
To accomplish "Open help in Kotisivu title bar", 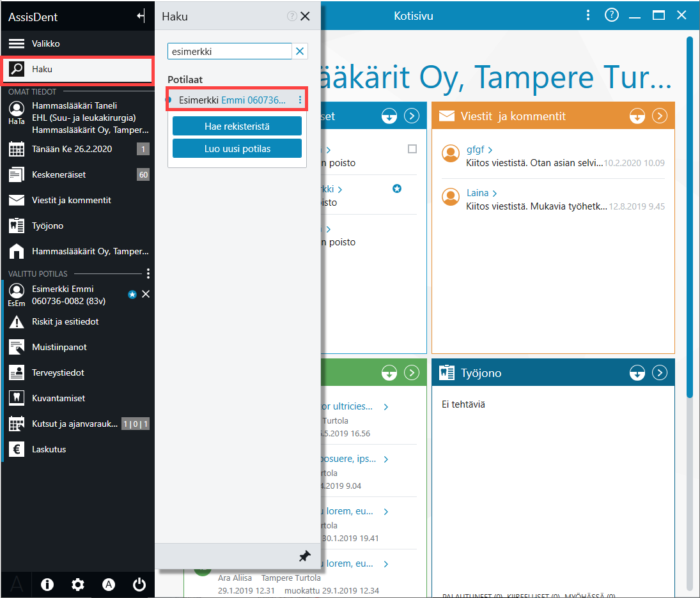I will 612,15.
